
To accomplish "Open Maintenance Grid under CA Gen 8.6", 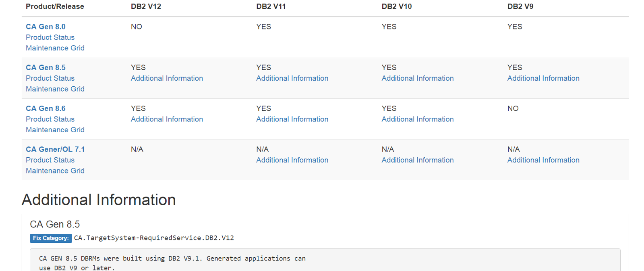I will pos(55,130).
